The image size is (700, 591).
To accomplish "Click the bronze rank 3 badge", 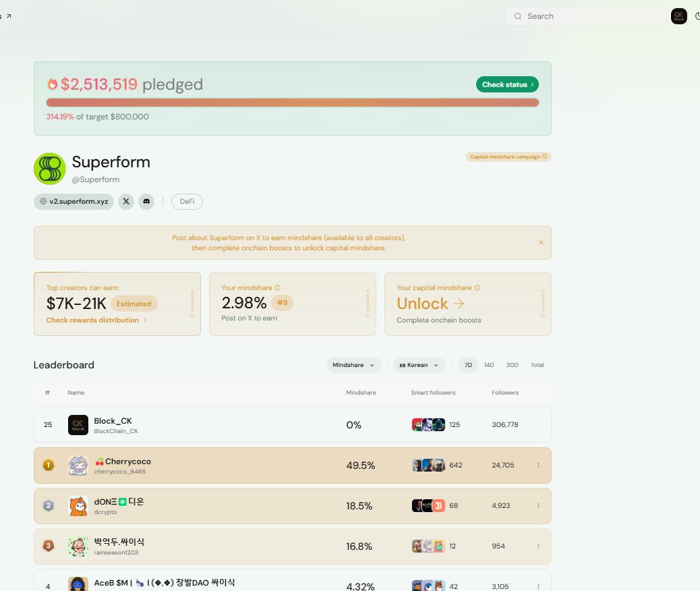I will click(x=48, y=546).
